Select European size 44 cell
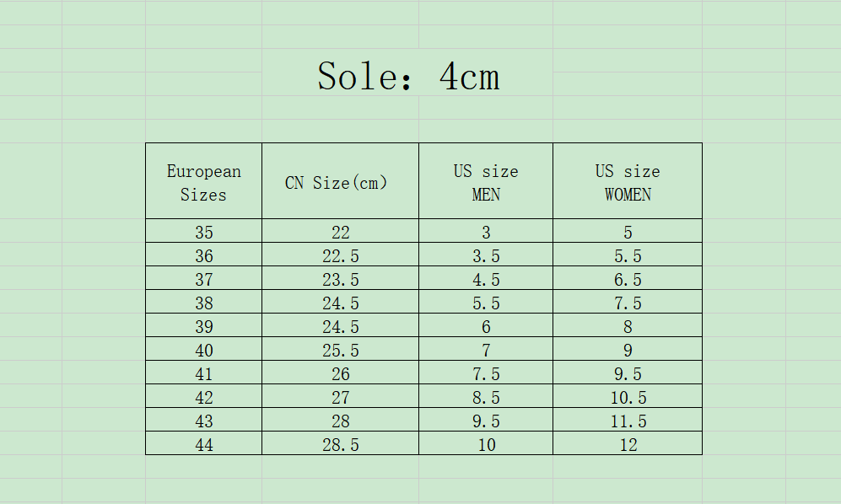The height and width of the screenshot is (504, 841). (203, 444)
